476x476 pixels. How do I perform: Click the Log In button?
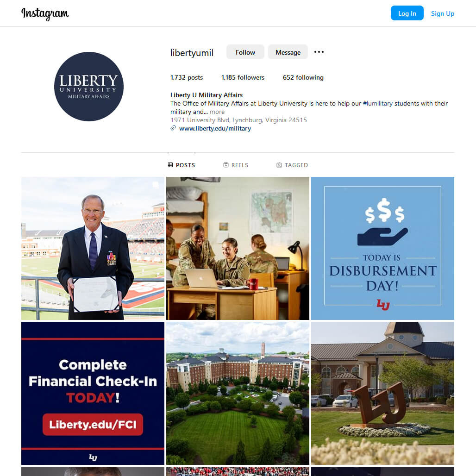(407, 13)
